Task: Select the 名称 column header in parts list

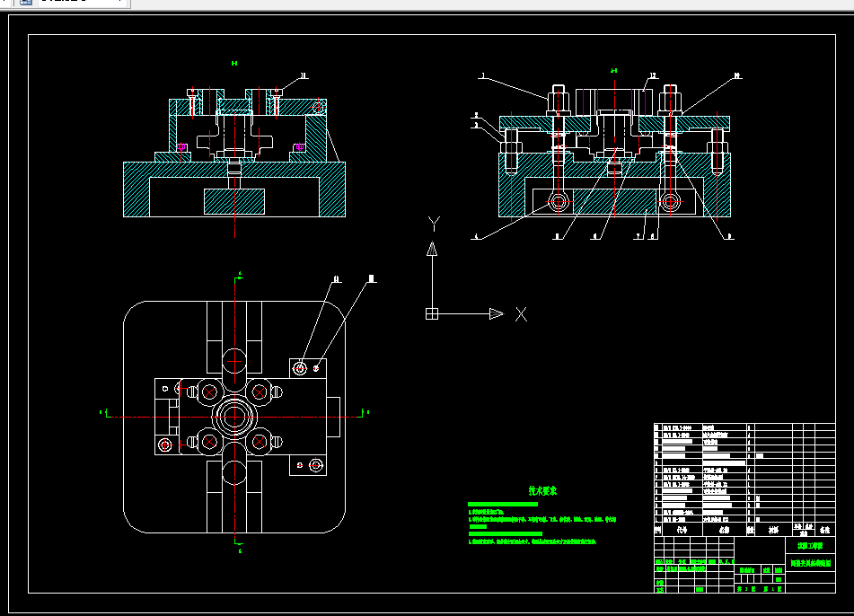Action: click(724, 530)
